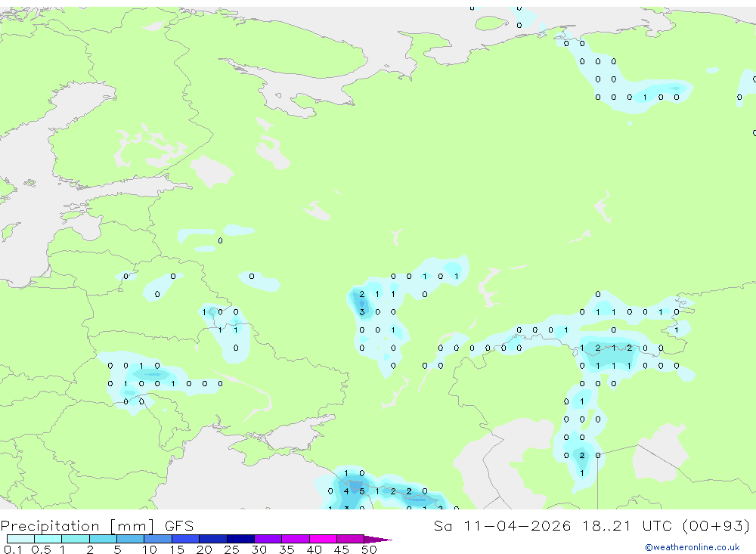756x554 pixels.
Task: Click the '50' legend scale label
Action: (x=369, y=549)
